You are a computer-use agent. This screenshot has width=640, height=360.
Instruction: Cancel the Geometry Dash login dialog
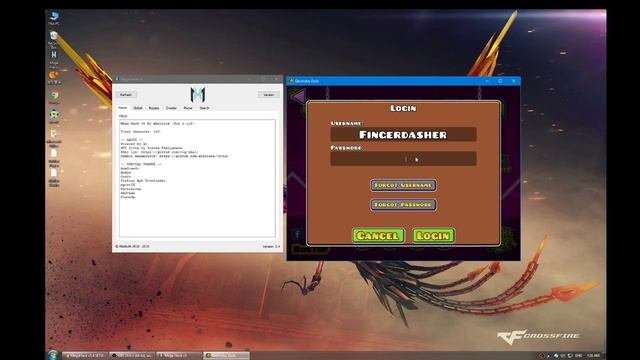coord(378,236)
